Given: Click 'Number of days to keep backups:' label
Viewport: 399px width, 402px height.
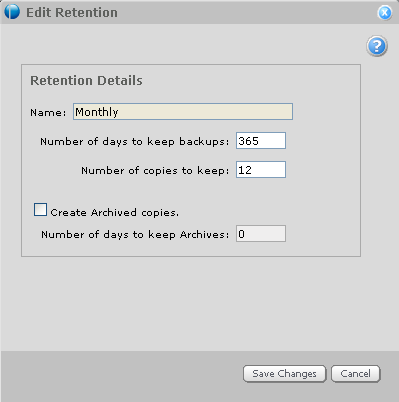Looking at the screenshot, I should point(135,142).
